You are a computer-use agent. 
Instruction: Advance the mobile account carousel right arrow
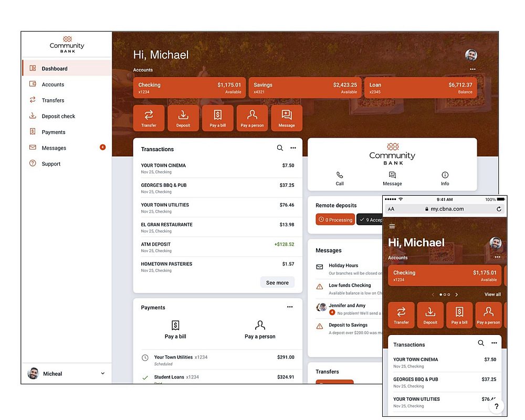click(x=457, y=295)
